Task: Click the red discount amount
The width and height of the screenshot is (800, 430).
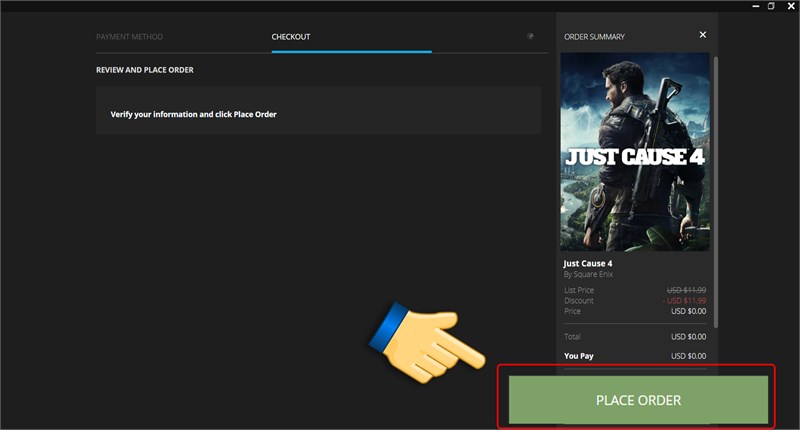Action: [685, 300]
